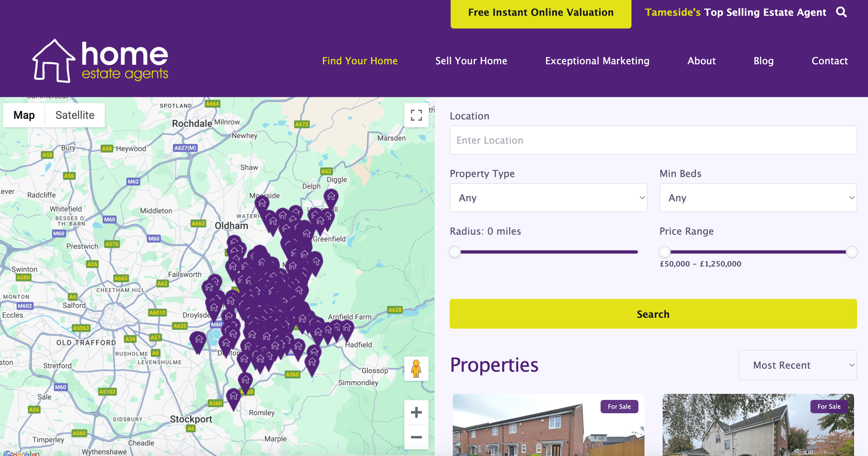Click property marker near Diggle on map
868x456 pixels.
point(331,197)
